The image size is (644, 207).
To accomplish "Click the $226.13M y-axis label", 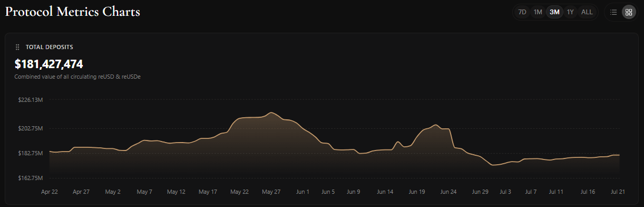I will point(30,100).
